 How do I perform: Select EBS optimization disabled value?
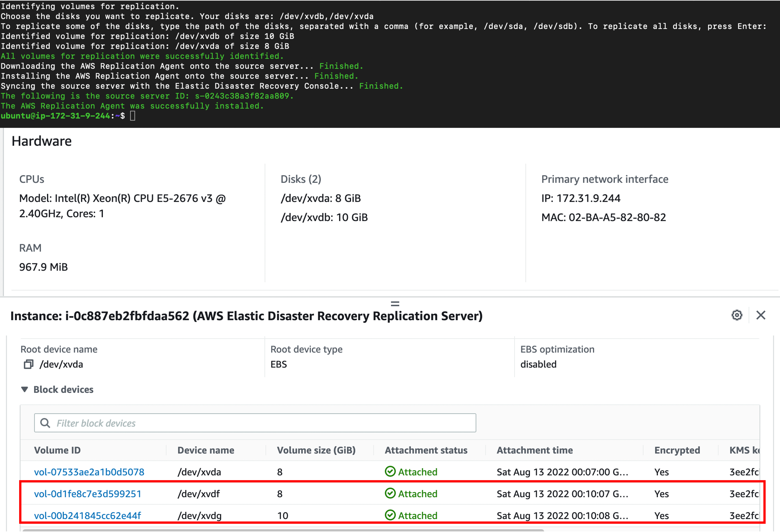tap(538, 364)
